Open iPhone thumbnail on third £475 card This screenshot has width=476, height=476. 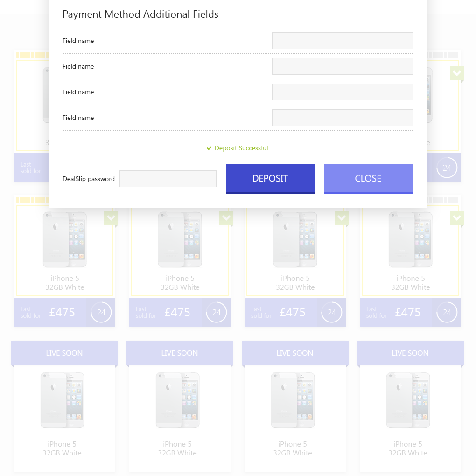[x=295, y=239]
